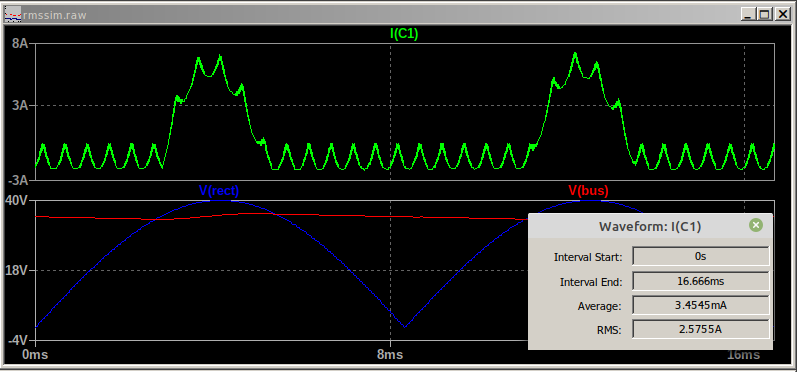Click the 8A vertical axis label
The width and height of the screenshot is (797, 372).
[20, 44]
